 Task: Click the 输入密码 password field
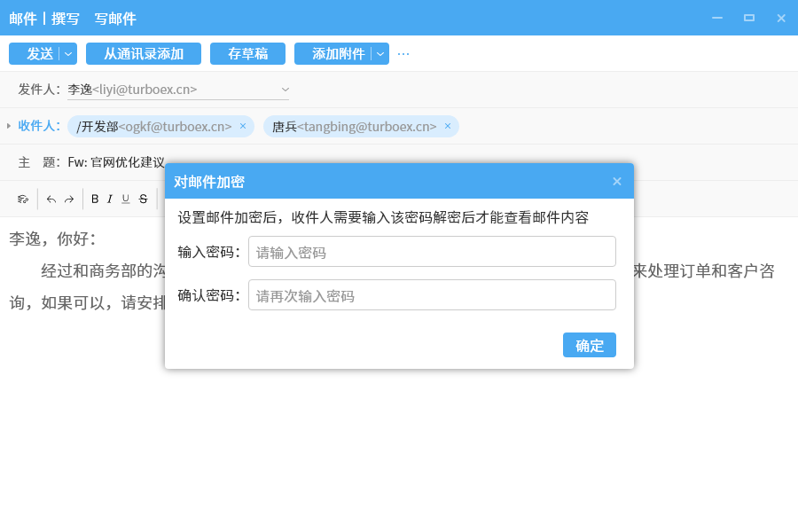[x=432, y=252]
